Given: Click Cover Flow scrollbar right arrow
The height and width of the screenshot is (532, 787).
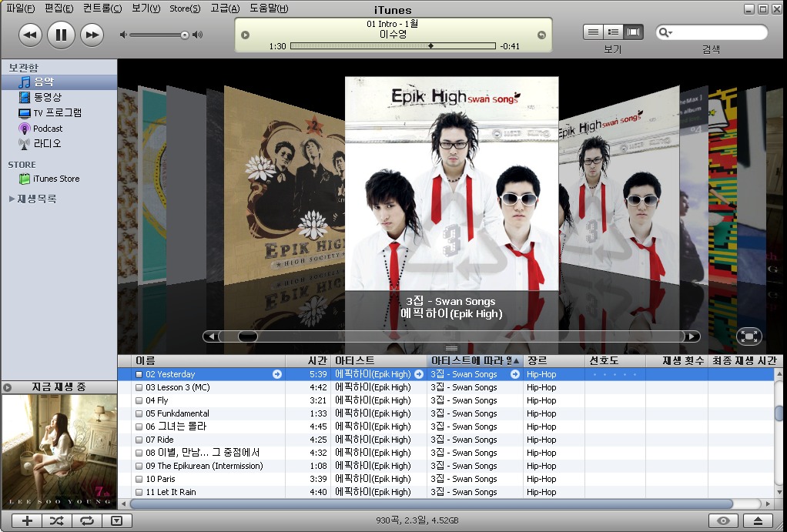Looking at the screenshot, I should 692,336.
